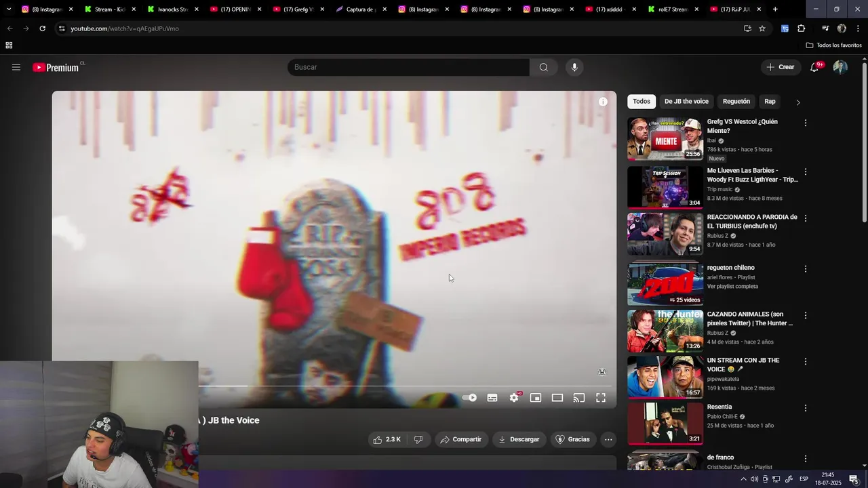The width and height of the screenshot is (868, 488).
Task: Enable miniplayer mode
Action: (536, 398)
